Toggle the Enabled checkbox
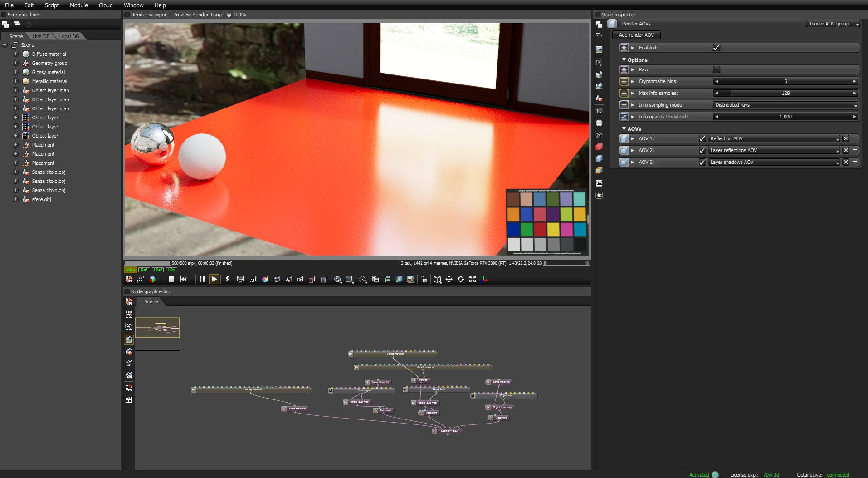This screenshot has width=868, height=478. click(x=717, y=48)
